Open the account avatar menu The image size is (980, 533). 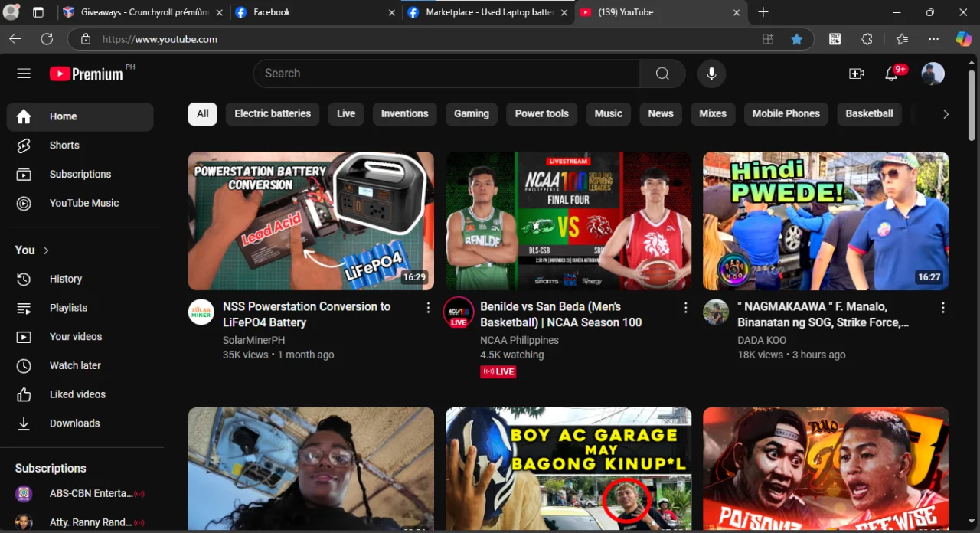(933, 74)
